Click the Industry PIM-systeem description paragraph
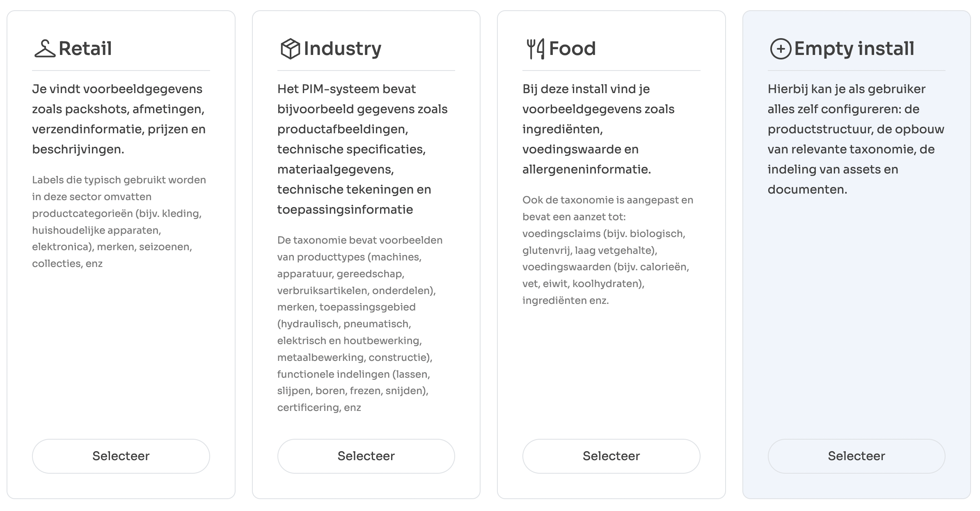Screen dimensions: 980x511 [x=362, y=149]
